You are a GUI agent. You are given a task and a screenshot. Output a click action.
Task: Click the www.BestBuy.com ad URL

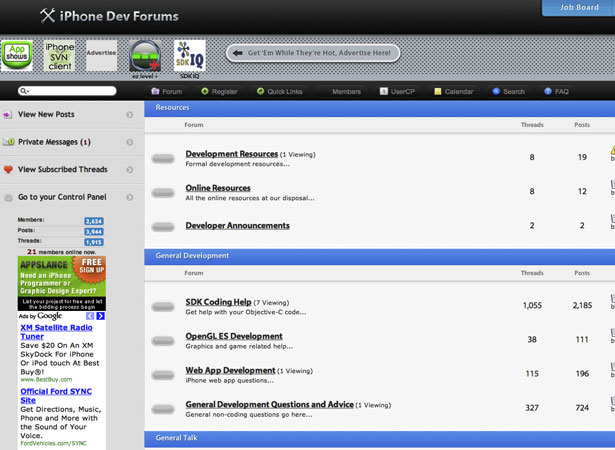coord(46,379)
